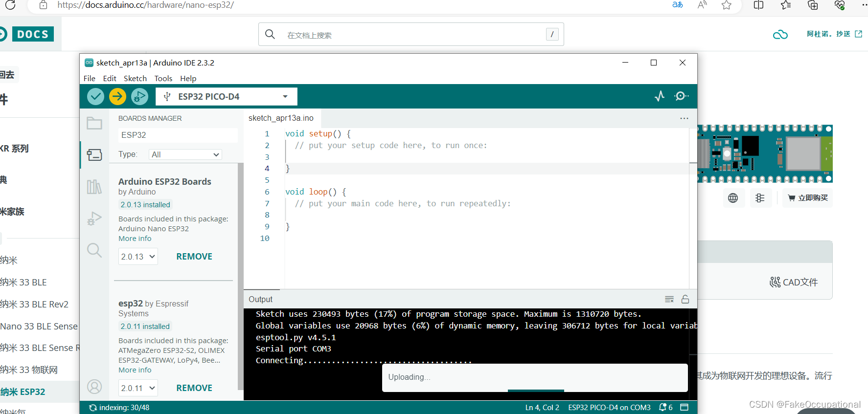
Task: Click the 2.0.13 installed badge
Action: (145, 205)
